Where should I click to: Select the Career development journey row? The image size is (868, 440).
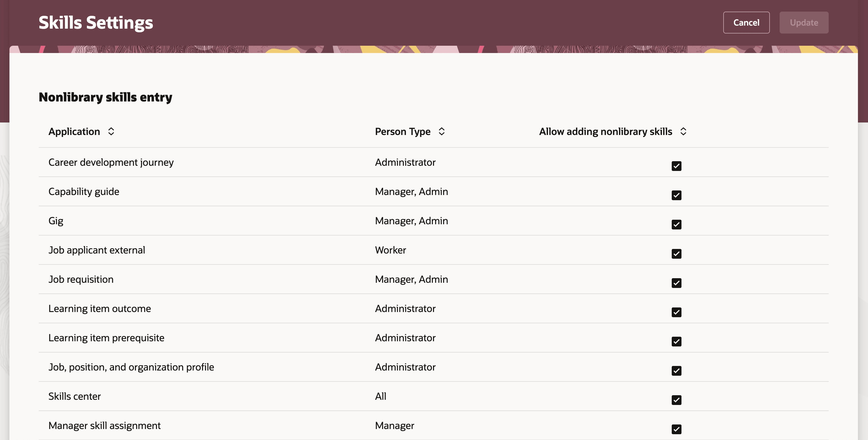[111, 162]
